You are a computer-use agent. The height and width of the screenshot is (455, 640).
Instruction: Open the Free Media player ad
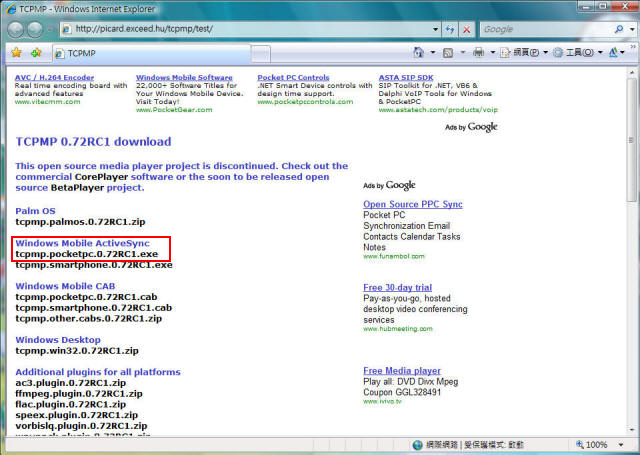point(402,371)
